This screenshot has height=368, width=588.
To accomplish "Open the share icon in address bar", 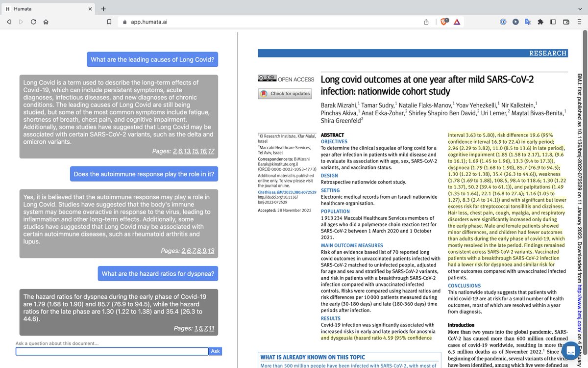I will click(x=426, y=22).
